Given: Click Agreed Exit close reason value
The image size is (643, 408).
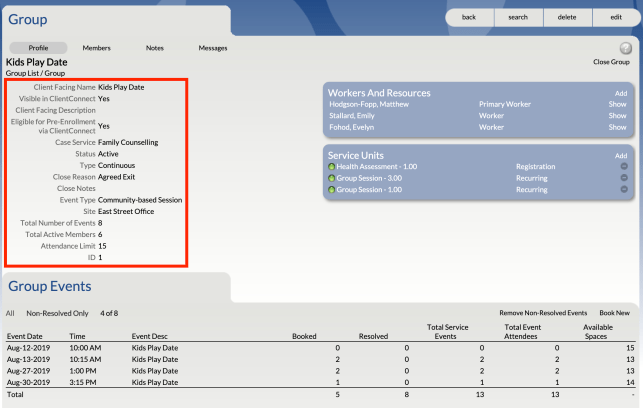Looking at the screenshot, I should tap(116, 177).
